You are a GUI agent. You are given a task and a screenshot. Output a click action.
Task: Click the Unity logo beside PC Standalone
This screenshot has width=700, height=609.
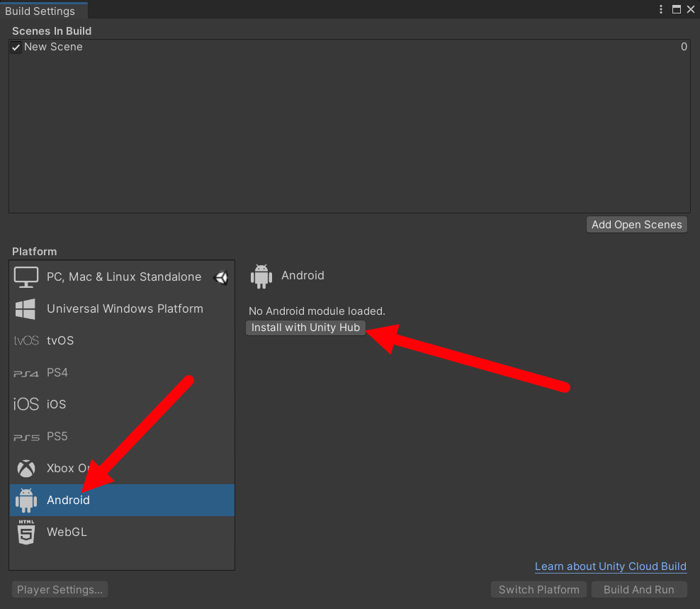[x=220, y=277]
